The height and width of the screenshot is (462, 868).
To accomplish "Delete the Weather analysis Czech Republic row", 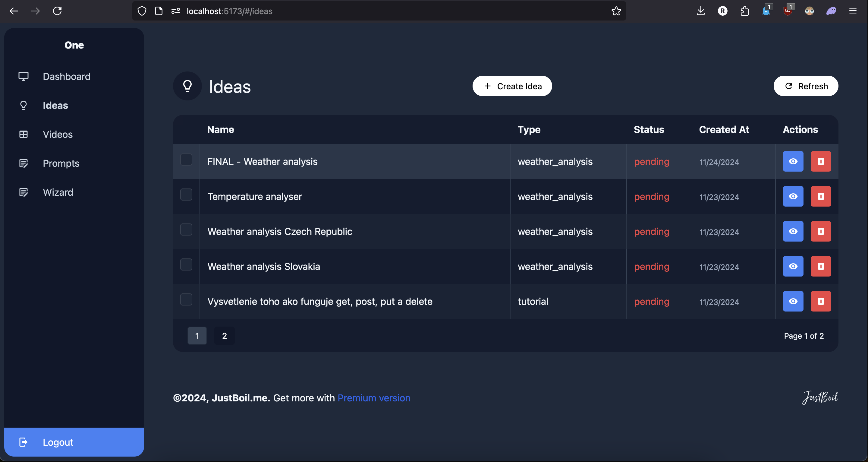I will point(820,231).
